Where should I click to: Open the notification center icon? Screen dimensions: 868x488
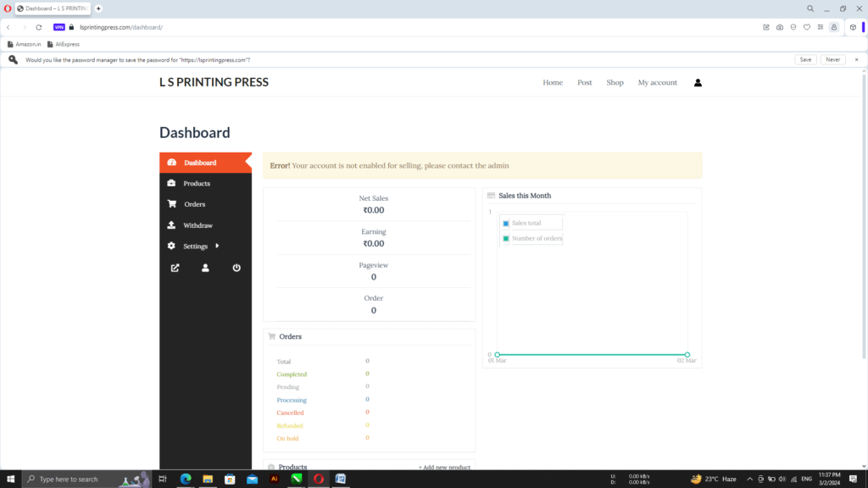coord(853,480)
